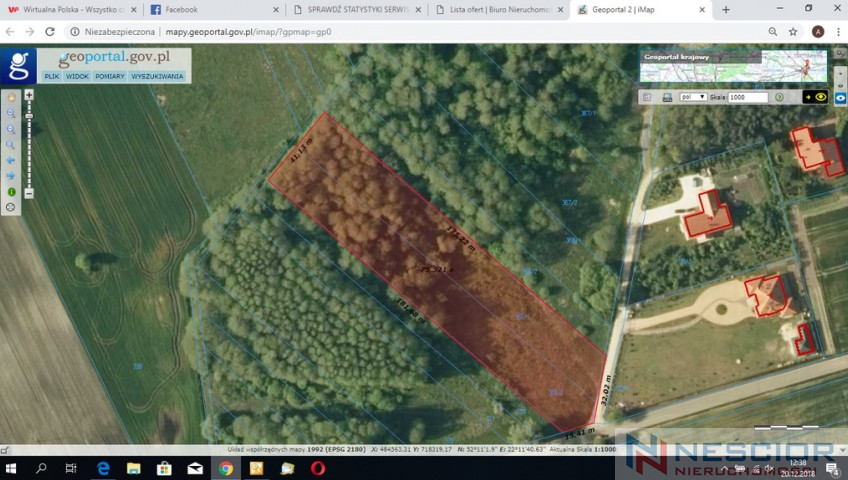
Task: Open File Explorer from taskbar
Action: point(134,468)
